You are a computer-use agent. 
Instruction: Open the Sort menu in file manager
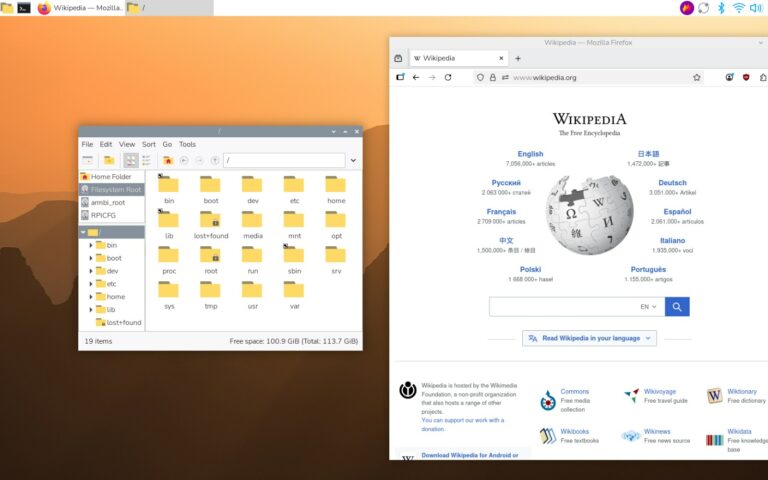pyautogui.click(x=149, y=144)
